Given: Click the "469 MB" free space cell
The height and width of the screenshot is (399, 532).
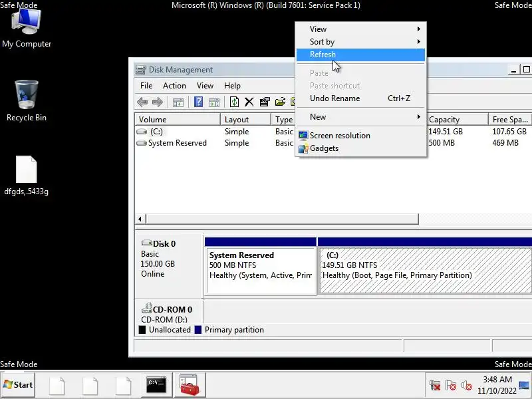Looking at the screenshot, I should pos(505,143).
